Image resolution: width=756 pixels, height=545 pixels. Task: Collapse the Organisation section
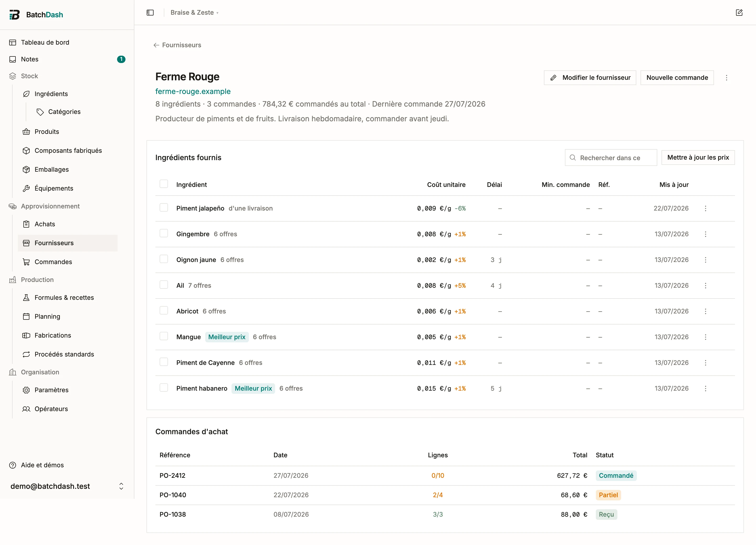click(40, 372)
